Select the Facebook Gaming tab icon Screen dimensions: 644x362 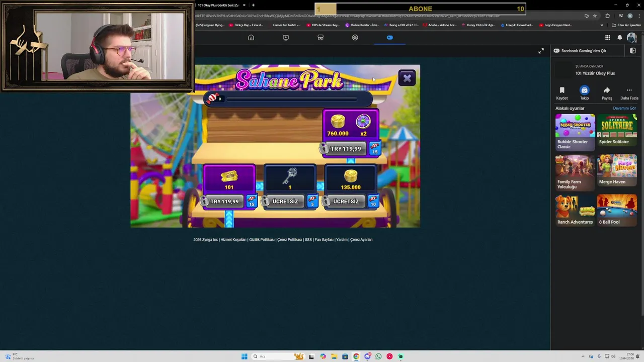pyautogui.click(x=390, y=38)
